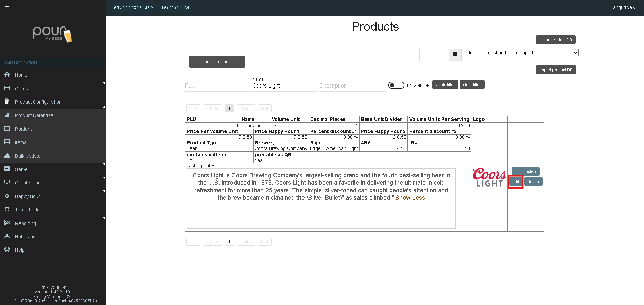The width and height of the screenshot is (644, 305).
Task: Click the hamburger menu icon
Action: point(7,8)
